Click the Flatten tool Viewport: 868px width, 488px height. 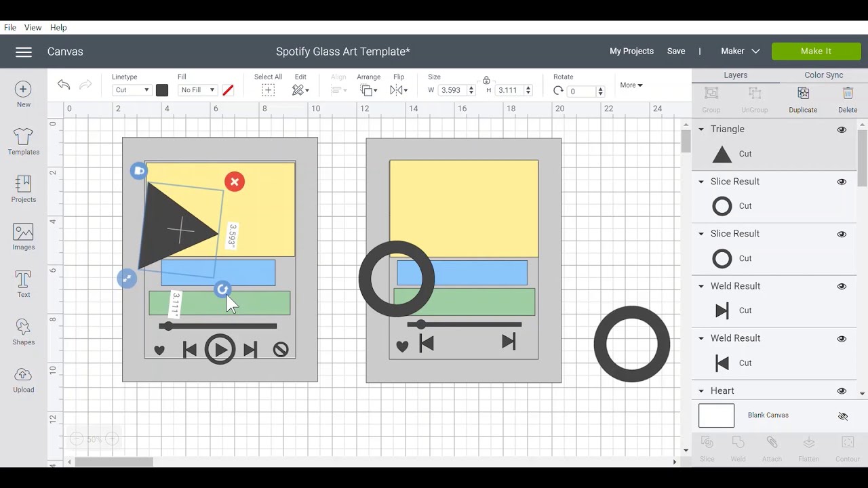coord(808,449)
